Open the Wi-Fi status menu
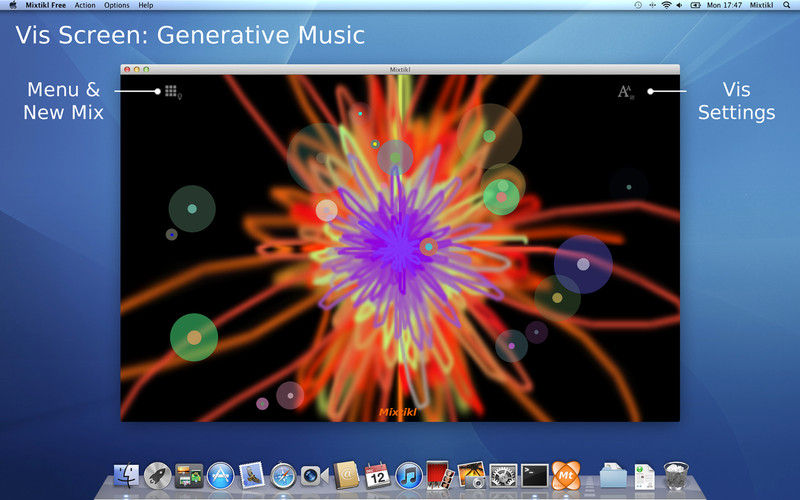 tap(666, 5)
